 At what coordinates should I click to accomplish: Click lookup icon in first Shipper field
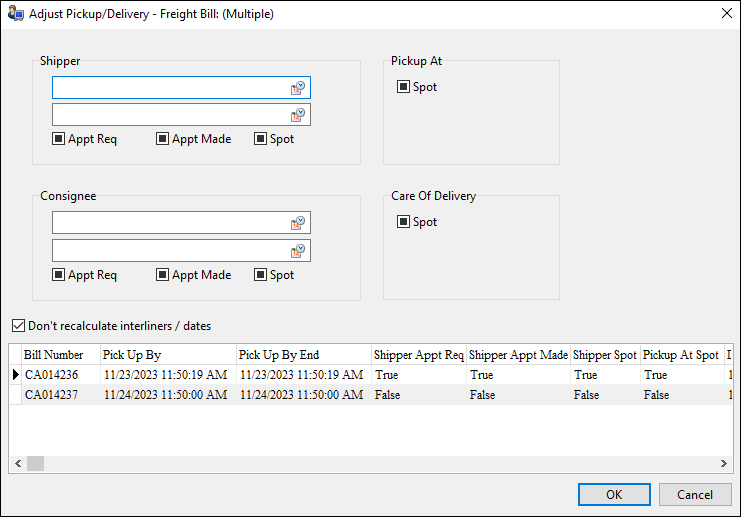point(298,88)
